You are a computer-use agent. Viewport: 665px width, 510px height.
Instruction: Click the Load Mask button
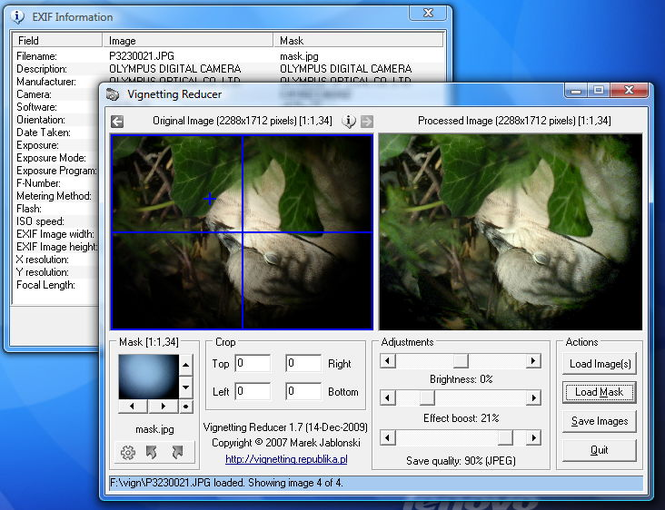[x=599, y=392]
